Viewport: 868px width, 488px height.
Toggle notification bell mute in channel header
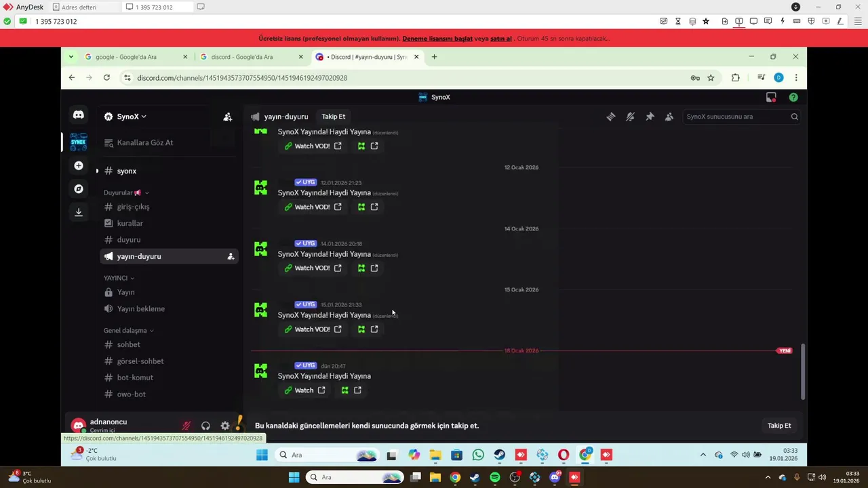tap(630, 117)
